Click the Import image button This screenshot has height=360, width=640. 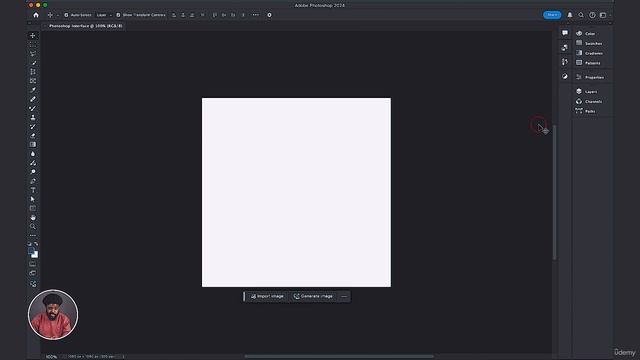(267, 296)
